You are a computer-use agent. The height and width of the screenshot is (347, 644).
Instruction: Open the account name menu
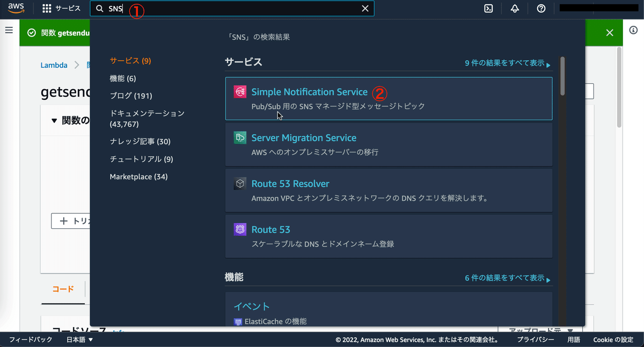[x=598, y=9]
